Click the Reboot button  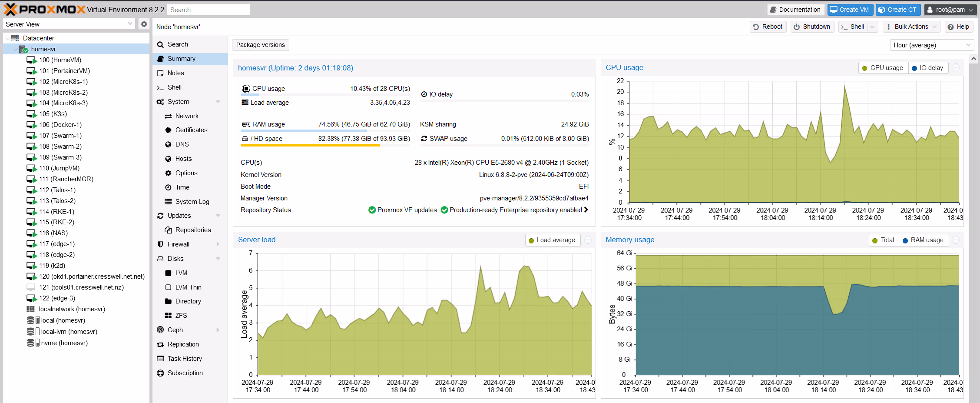pos(768,27)
